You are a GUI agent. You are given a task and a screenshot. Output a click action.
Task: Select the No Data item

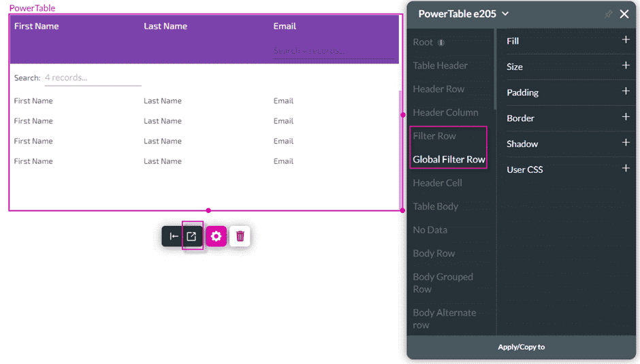[x=430, y=230]
